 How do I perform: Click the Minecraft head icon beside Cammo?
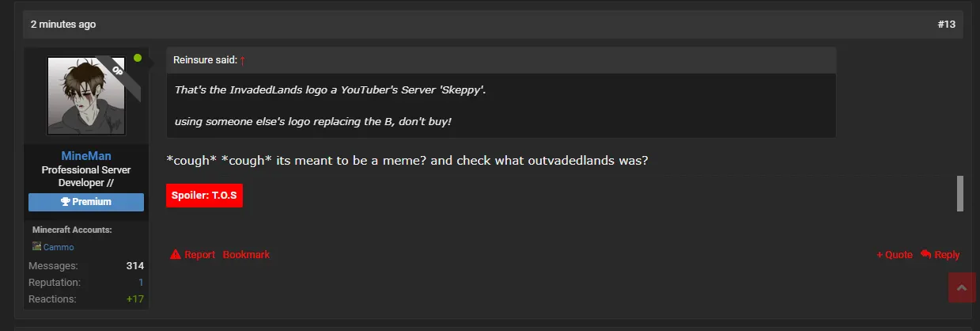[36, 247]
